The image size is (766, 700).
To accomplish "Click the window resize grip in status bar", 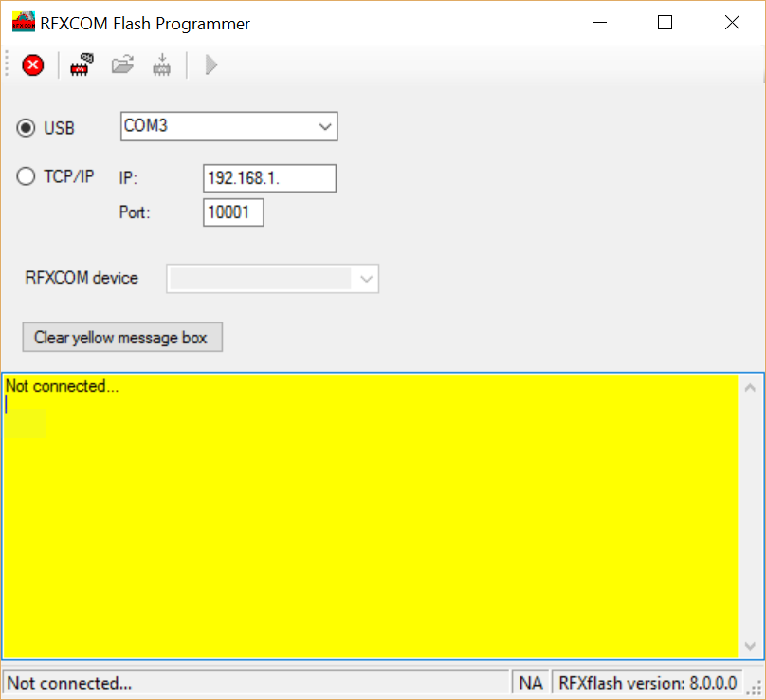I will 755,687.
